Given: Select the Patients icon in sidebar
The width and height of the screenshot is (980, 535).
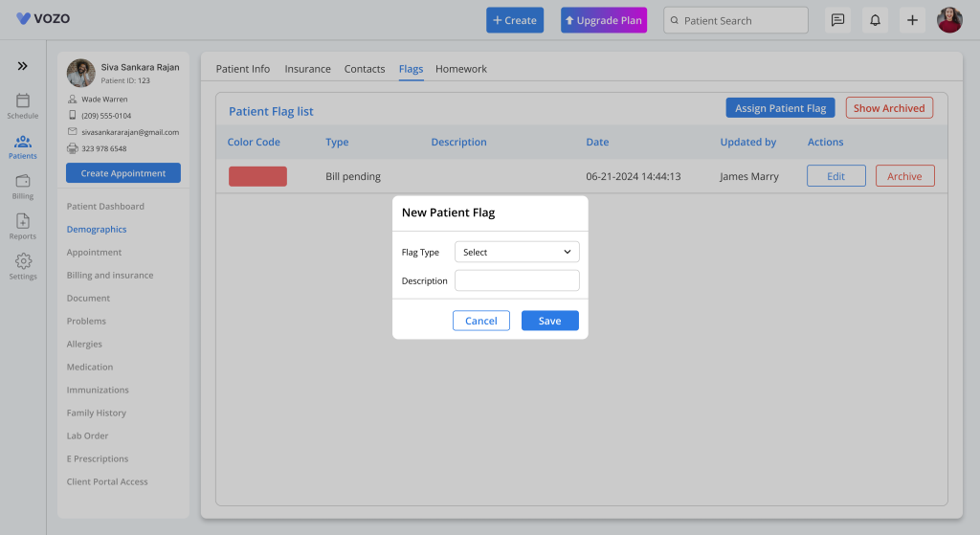Looking at the screenshot, I should tap(23, 142).
